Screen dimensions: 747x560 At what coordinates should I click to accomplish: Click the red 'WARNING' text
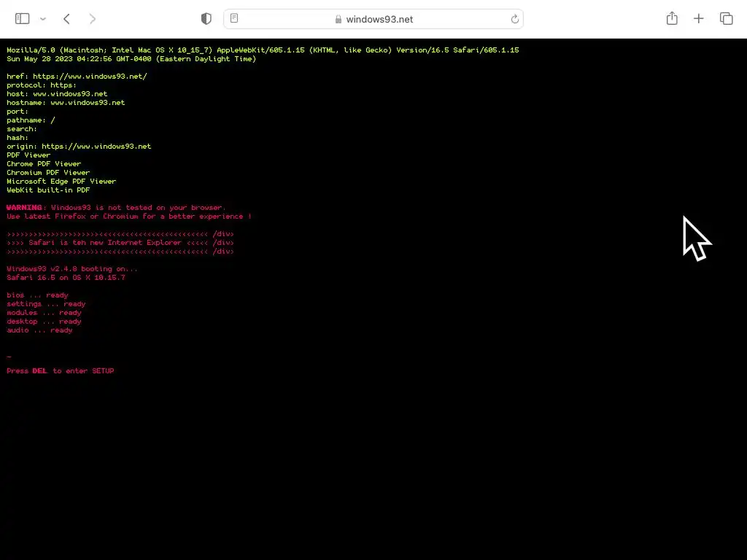(x=24, y=208)
